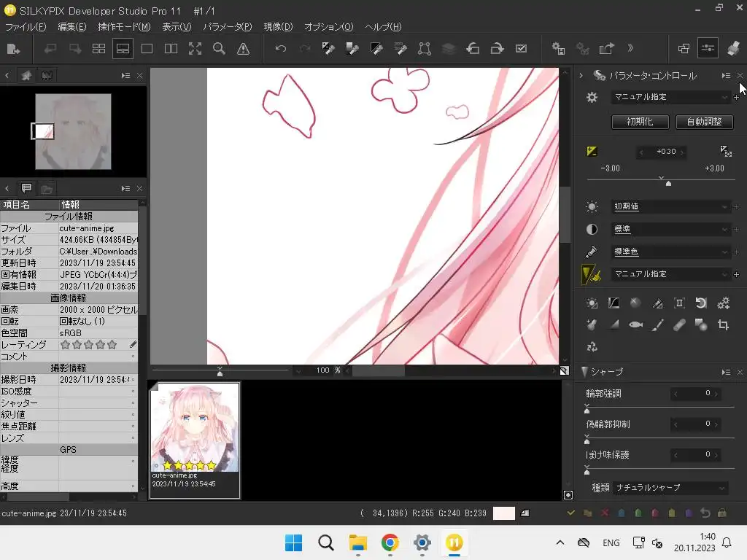Open the sharpen type ナチュラルシャープ dropdown
The height and width of the screenshot is (560, 747).
[x=670, y=488]
